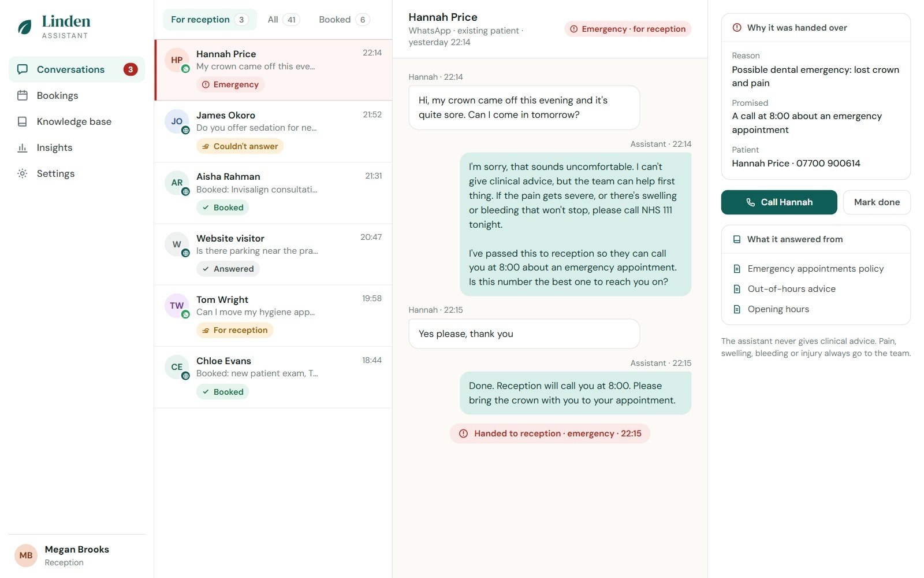Click James Okoro JO avatar
Screen dimensions: 924x578
pos(177,121)
